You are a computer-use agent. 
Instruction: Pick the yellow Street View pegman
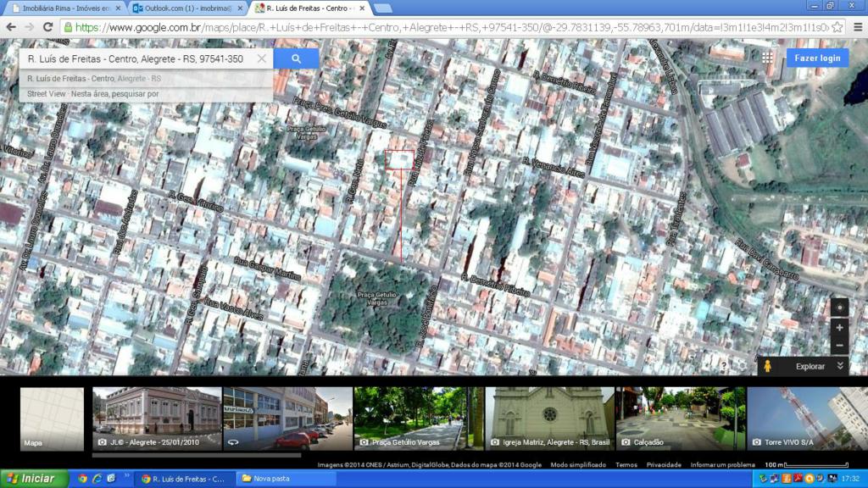tap(768, 366)
